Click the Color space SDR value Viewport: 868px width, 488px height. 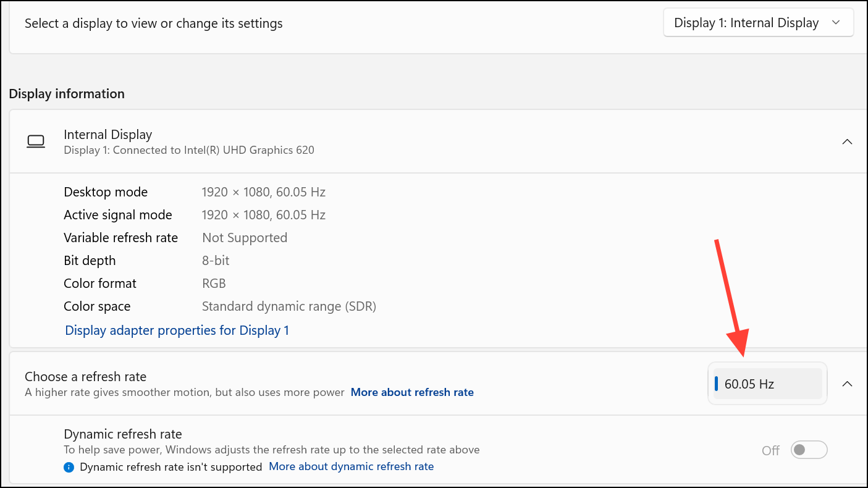click(289, 306)
